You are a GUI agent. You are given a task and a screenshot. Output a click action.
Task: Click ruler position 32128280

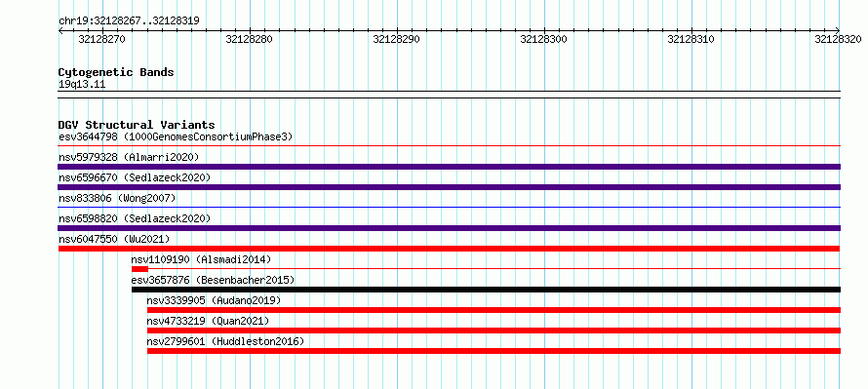point(249,39)
